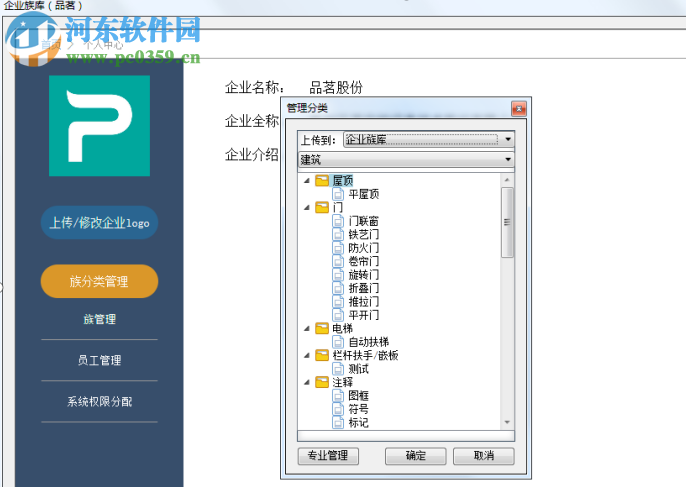Viewport: 686px width, 487px height.
Task: Select 防火门 in the tree
Action: pos(364,248)
